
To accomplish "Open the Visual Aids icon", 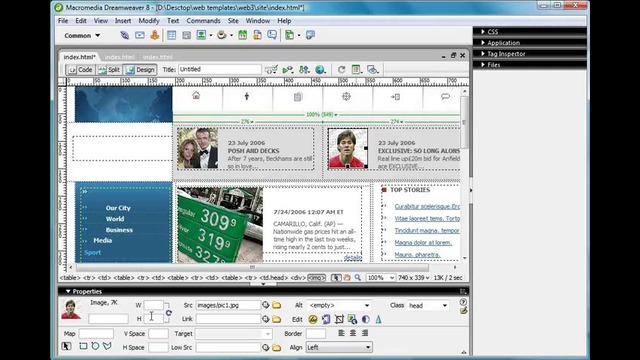I will (372, 70).
